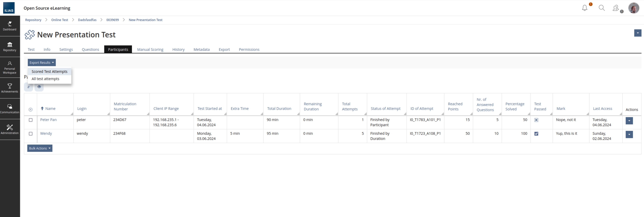Check Peter Pan's row checkbox

[x=31, y=120]
